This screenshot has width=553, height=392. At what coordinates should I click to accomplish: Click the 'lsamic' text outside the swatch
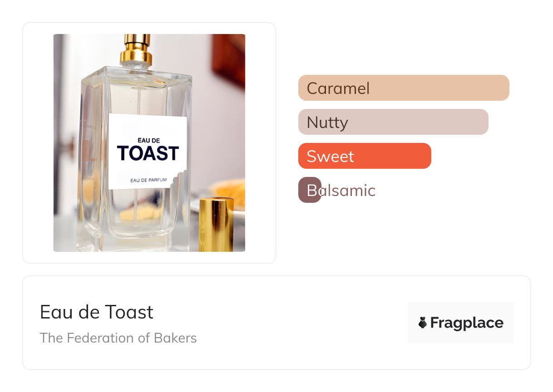click(349, 190)
